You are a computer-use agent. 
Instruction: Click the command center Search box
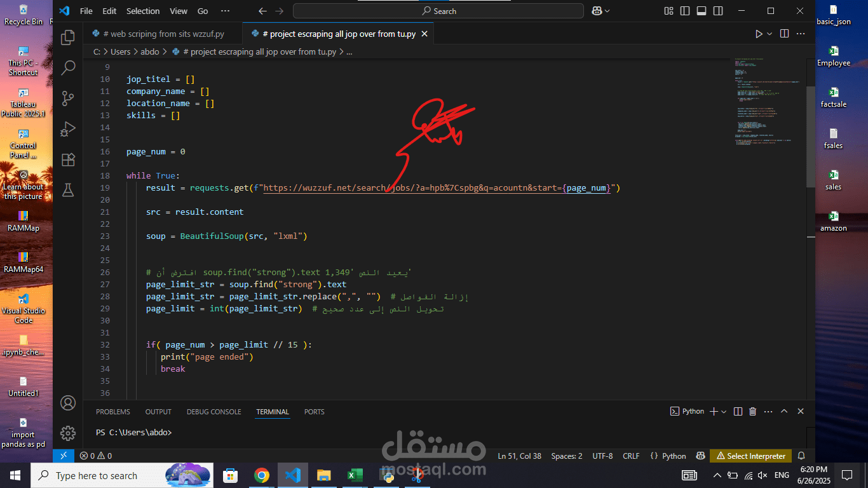pos(438,11)
